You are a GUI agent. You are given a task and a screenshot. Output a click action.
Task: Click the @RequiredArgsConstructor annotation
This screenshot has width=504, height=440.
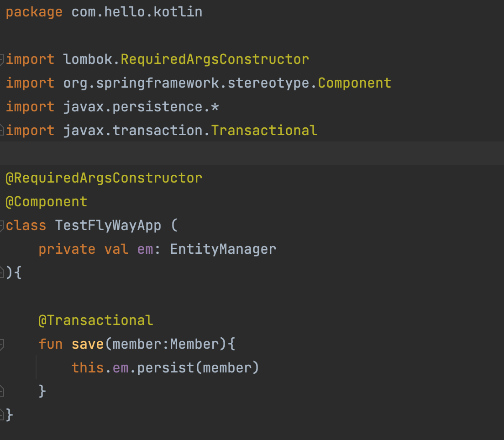104,178
